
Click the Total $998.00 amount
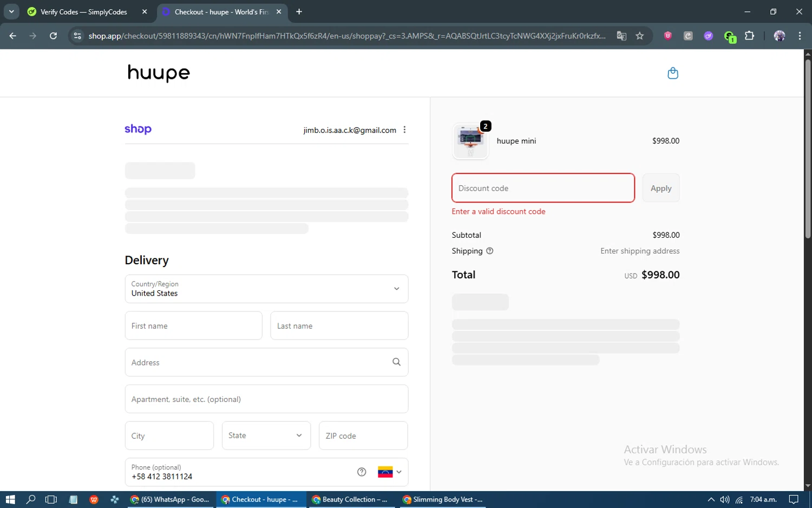pyautogui.click(x=660, y=275)
